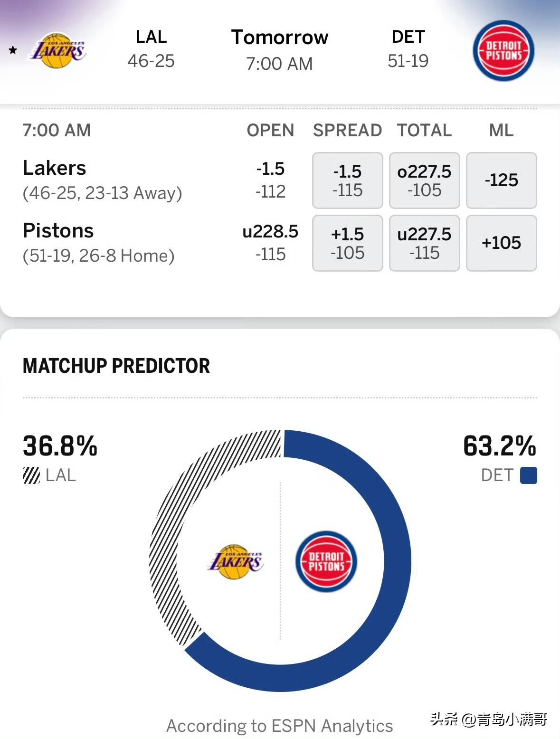Tap the blue DET legend square
560x739 pixels.
(528, 475)
